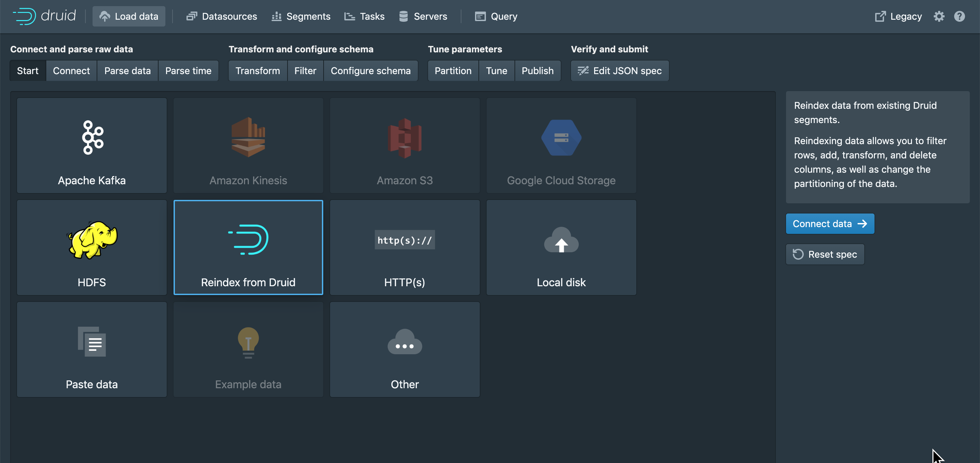Choose the Other cloud source tile
The image size is (980, 463).
(x=404, y=349)
